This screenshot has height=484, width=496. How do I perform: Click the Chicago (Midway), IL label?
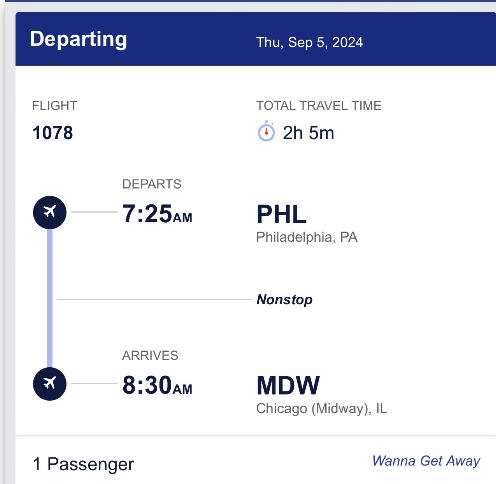[x=321, y=409]
